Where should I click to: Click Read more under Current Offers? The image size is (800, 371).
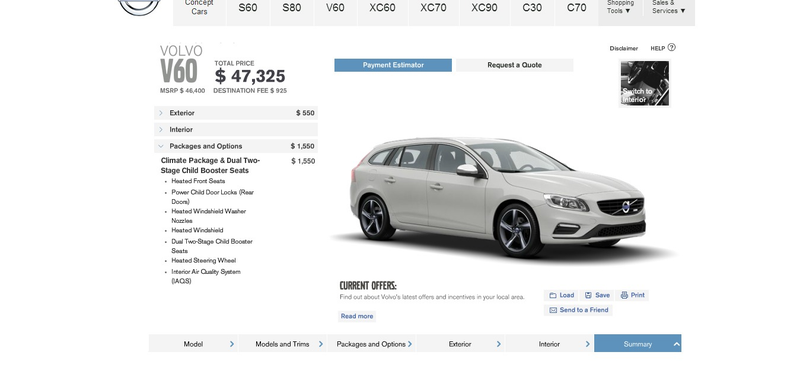click(357, 316)
